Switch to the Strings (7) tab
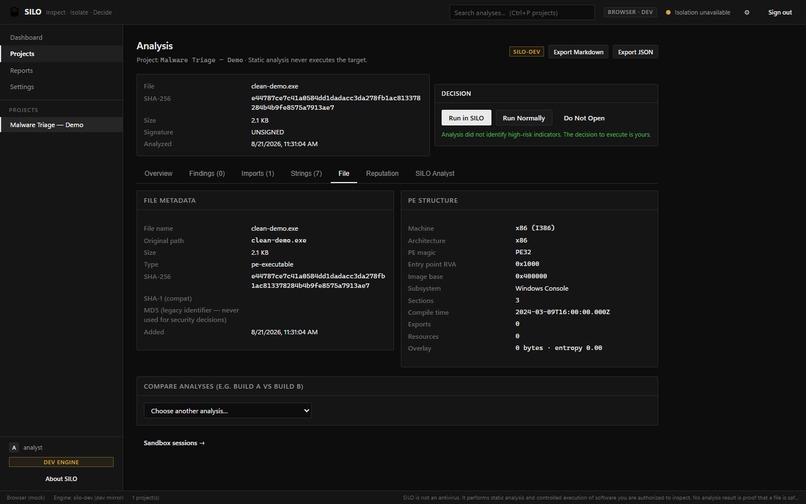Viewport: 806px width, 504px height. point(306,173)
